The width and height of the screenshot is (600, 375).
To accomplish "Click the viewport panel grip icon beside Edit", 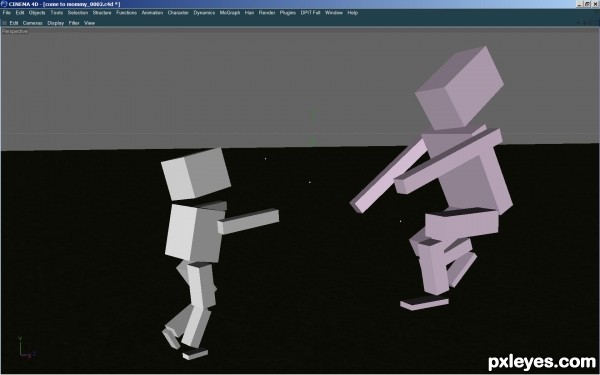I will [x=5, y=23].
